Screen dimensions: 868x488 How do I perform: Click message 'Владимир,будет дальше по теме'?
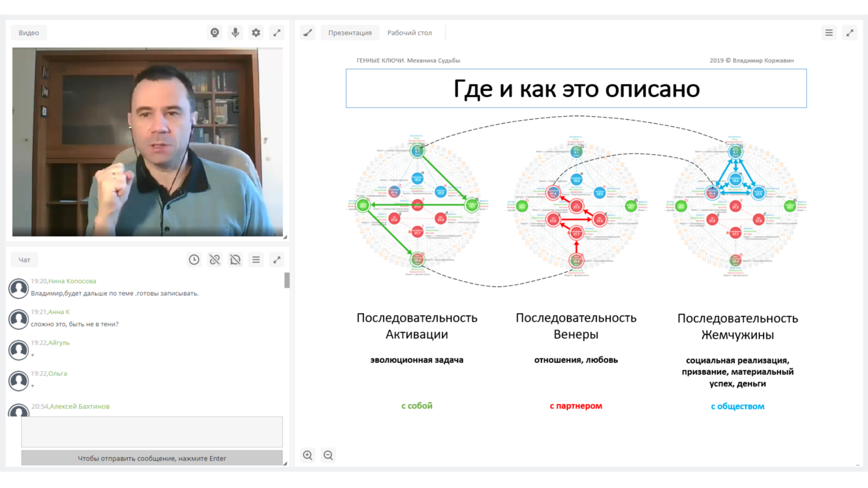click(x=115, y=293)
